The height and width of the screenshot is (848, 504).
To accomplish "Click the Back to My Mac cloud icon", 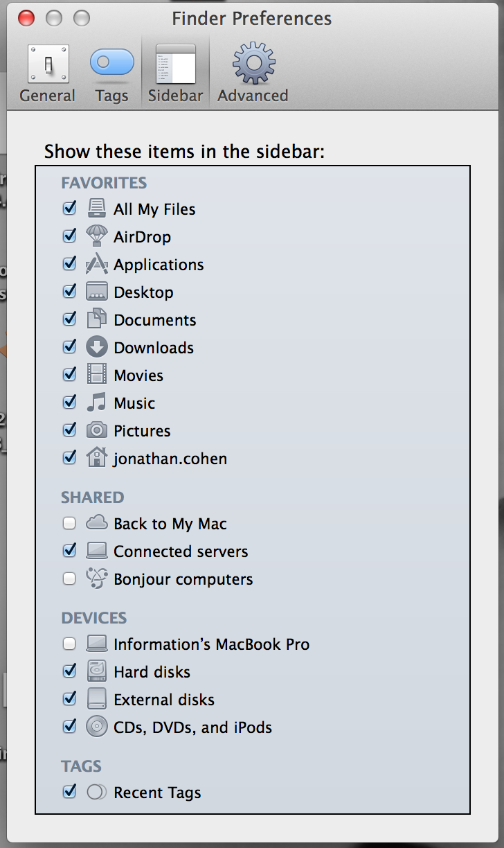I will (96, 523).
